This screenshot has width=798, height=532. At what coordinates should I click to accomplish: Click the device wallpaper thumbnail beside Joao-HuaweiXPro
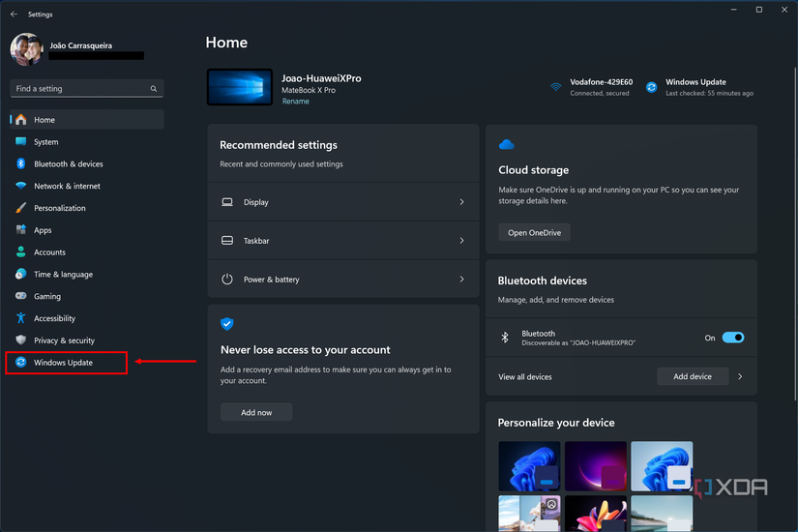[x=240, y=87]
